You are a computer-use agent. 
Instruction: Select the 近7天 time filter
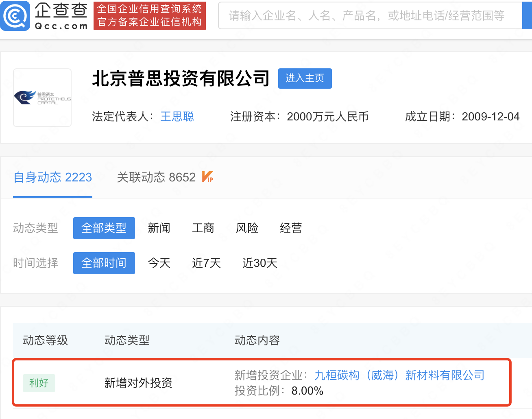[206, 263]
